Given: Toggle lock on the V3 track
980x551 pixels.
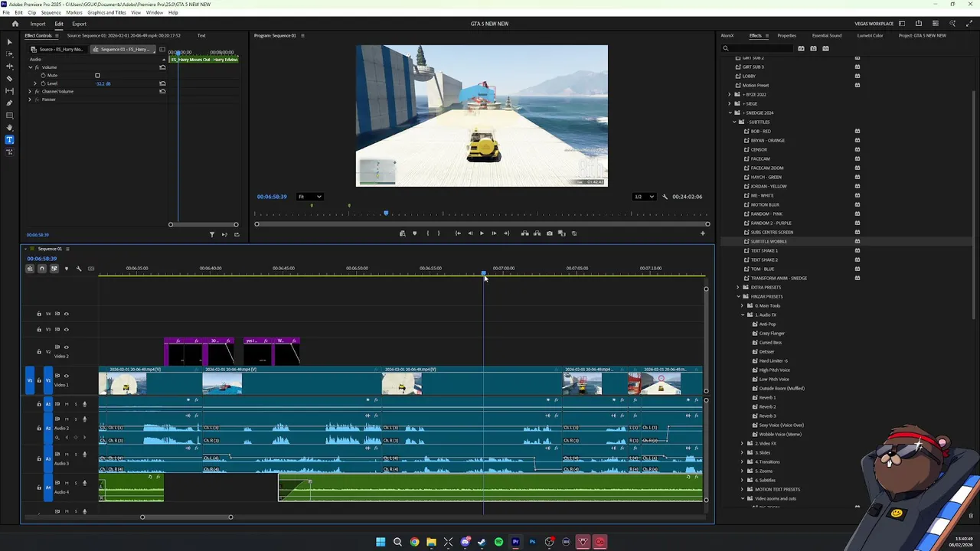Looking at the screenshot, I should coord(39,330).
